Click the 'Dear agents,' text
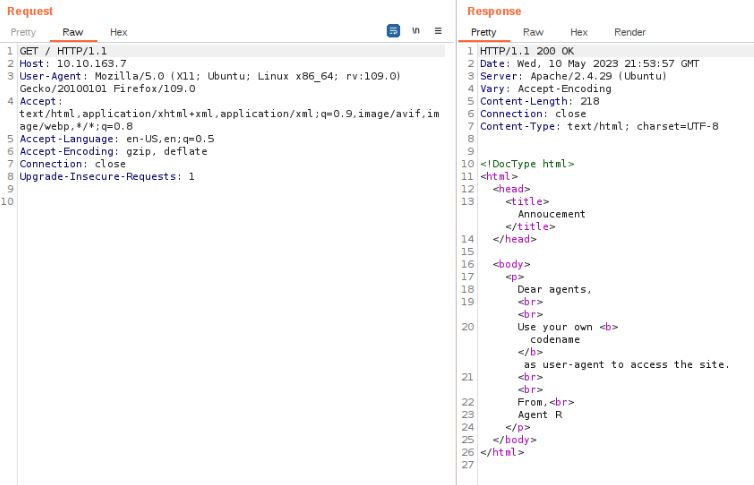 [554, 289]
